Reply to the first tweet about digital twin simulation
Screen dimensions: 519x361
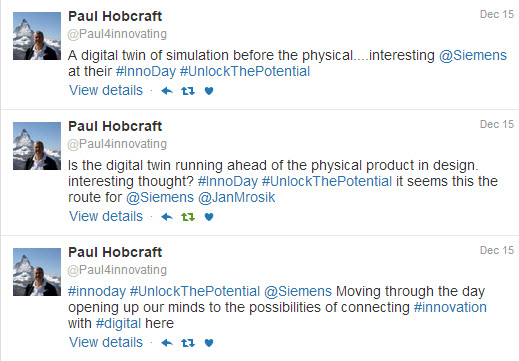click(167, 91)
